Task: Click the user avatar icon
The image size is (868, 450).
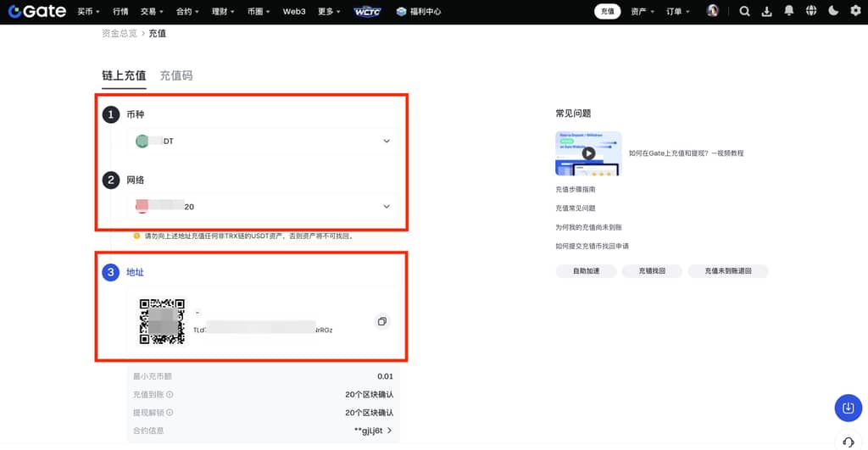Action: (x=713, y=11)
